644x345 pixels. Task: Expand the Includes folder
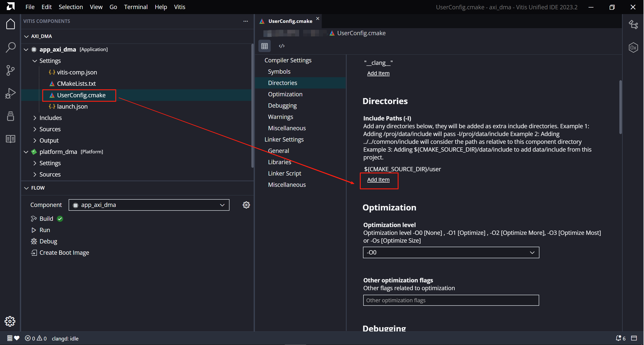pos(35,118)
